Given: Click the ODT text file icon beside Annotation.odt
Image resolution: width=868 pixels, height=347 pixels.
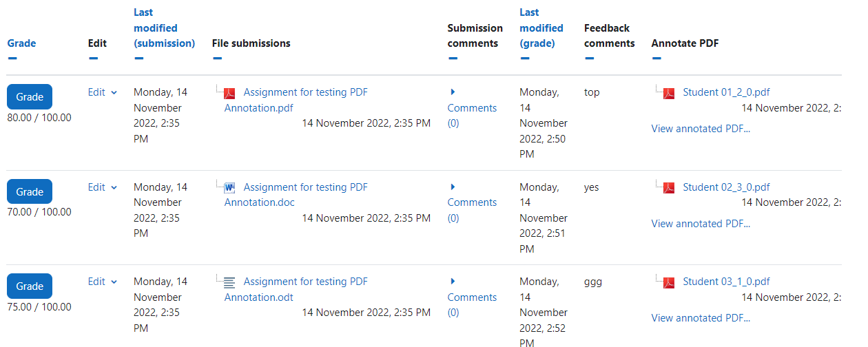Looking at the screenshot, I should pyautogui.click(x=229, y=282).
